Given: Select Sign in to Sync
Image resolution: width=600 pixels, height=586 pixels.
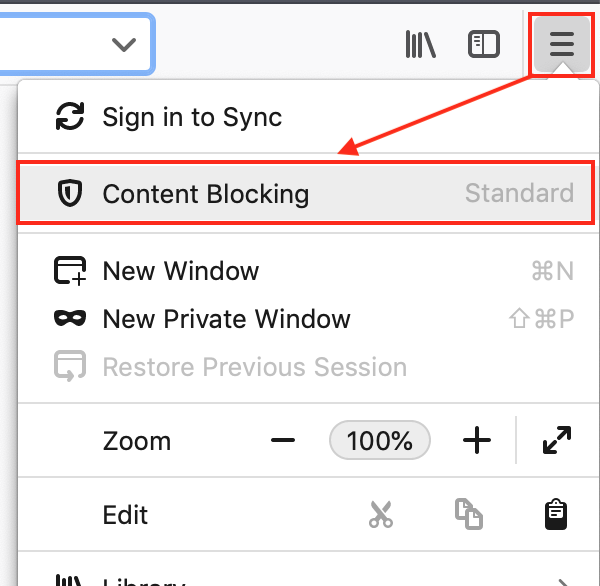Looking at the screenshot, I should tap(192, 117).
